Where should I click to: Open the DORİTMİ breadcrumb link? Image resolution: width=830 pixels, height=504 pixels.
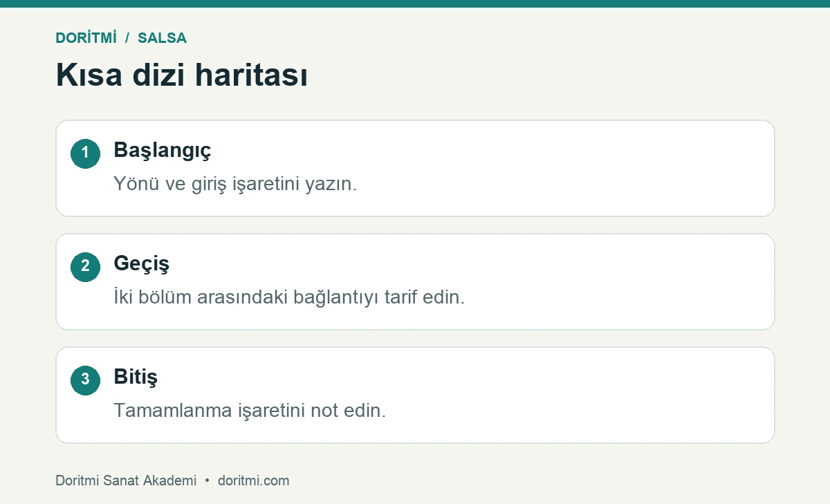point(86,38)
